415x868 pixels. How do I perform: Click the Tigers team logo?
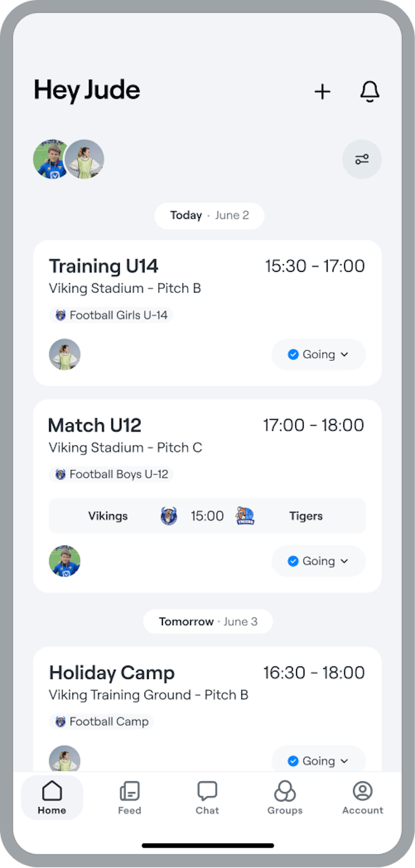pyautogui.click(x=245, y=516)
